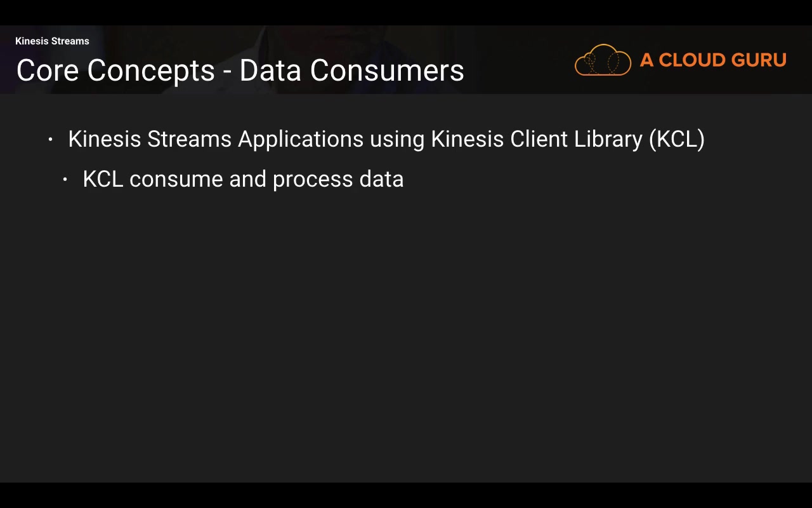The width and height of the screenshot is (812, 508).
Task: Click the "(KCL)" abbreviation in parentheses
Action: click(x=676, y=139)
